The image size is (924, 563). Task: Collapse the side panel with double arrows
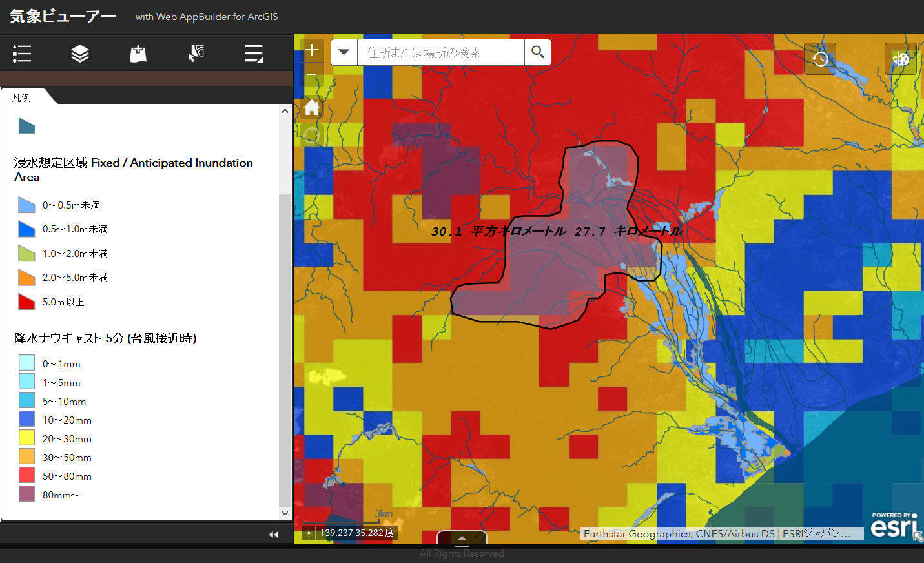point(273,534)
